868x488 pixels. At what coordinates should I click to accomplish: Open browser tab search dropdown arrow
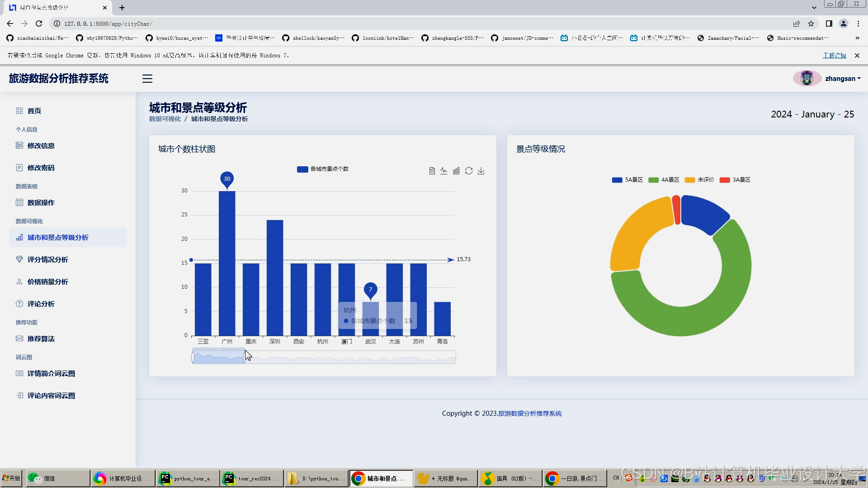pos(814,8)
